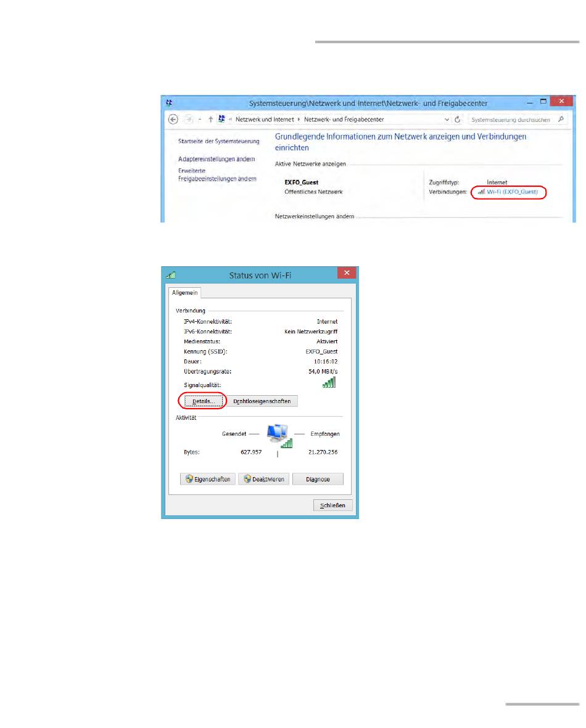
Task: Click the search magnifier icon
Action: [561, 120]
